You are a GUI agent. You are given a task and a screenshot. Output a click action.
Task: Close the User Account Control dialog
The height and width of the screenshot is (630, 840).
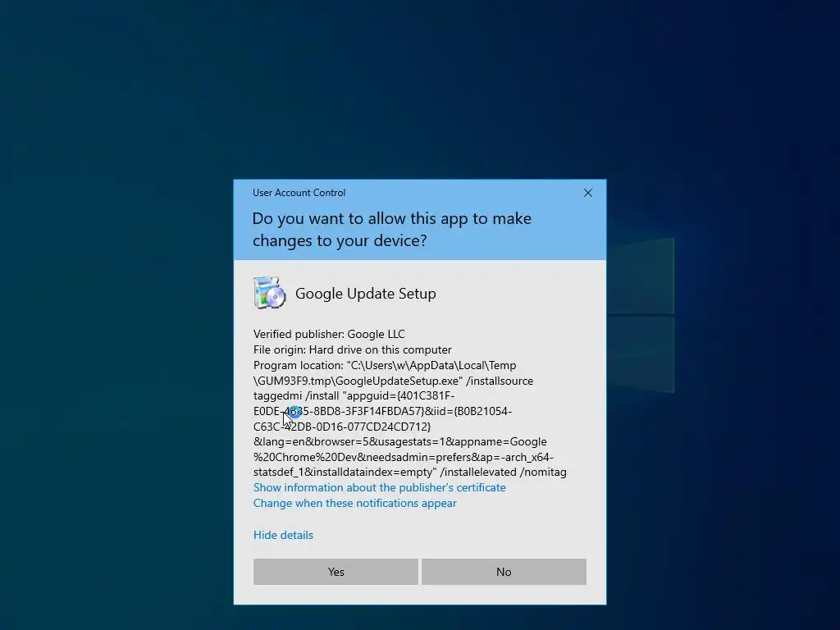(x=587, y=193)
